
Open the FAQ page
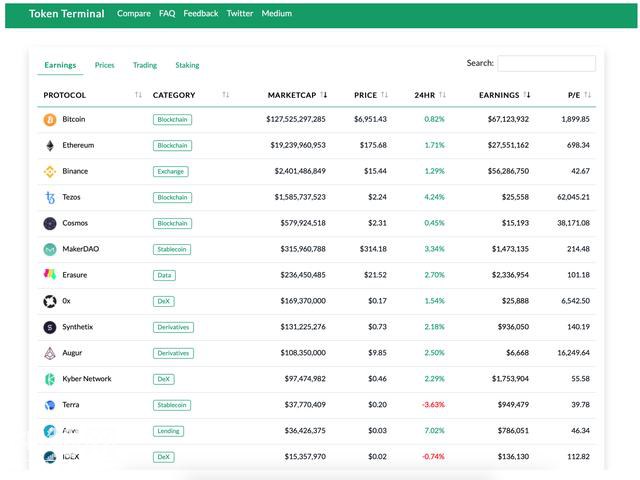click(167, 13)
